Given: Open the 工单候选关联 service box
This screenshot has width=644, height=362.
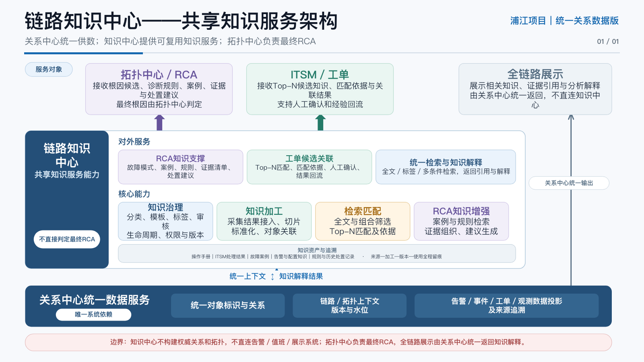Looking at the screenshot, I should 309,167.
